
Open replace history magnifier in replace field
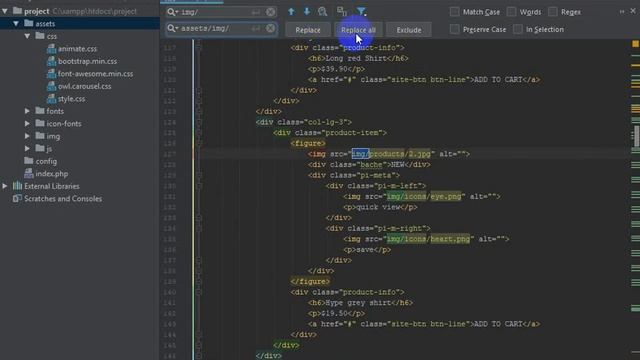coord(172,28)
